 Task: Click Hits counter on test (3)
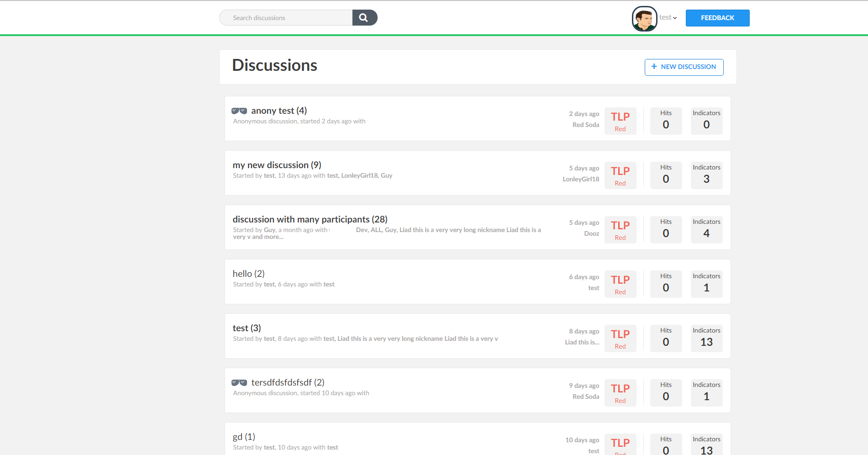pos(666,339)
